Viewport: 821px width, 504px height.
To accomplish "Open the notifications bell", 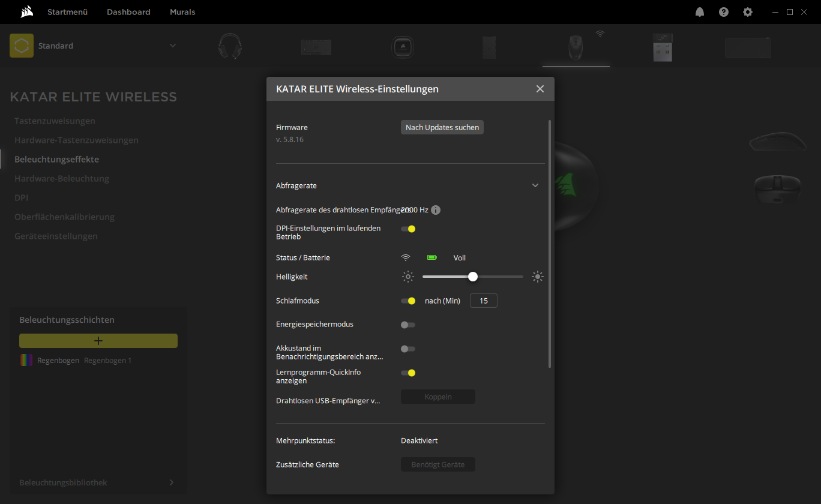I will click(700, 12).
